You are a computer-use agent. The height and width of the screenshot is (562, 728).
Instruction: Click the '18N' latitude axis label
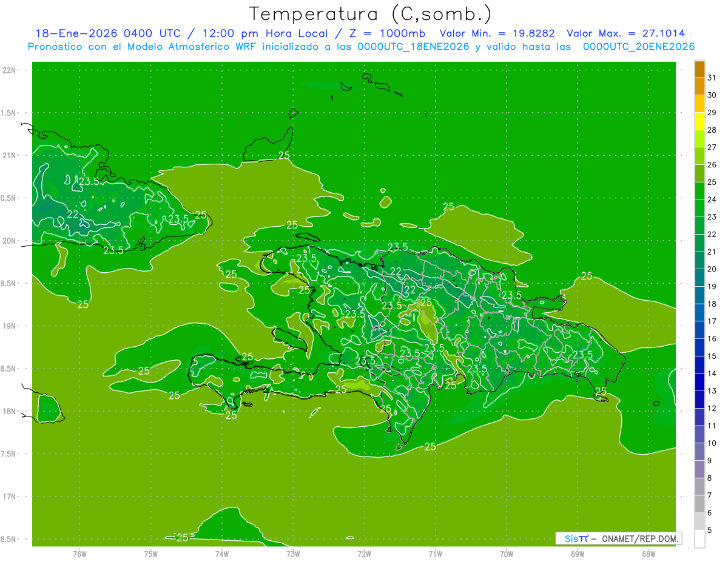pos(10,411)
